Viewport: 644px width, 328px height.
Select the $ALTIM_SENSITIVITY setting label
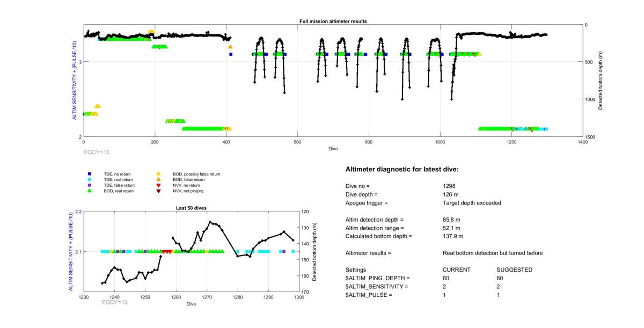click(x=377, y=287)
